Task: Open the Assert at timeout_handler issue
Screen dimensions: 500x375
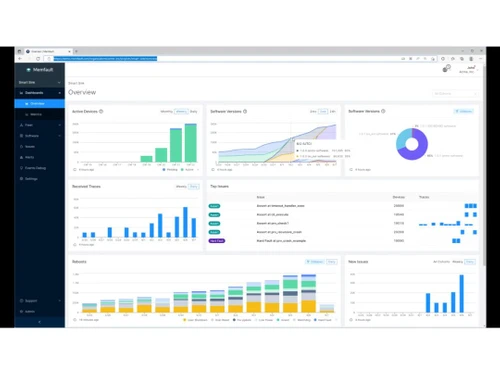Action: [280, 206]
